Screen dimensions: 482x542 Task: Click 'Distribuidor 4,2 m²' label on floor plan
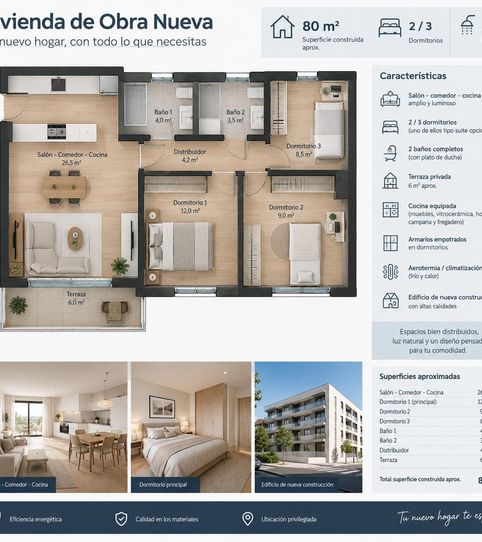[190, 156]
